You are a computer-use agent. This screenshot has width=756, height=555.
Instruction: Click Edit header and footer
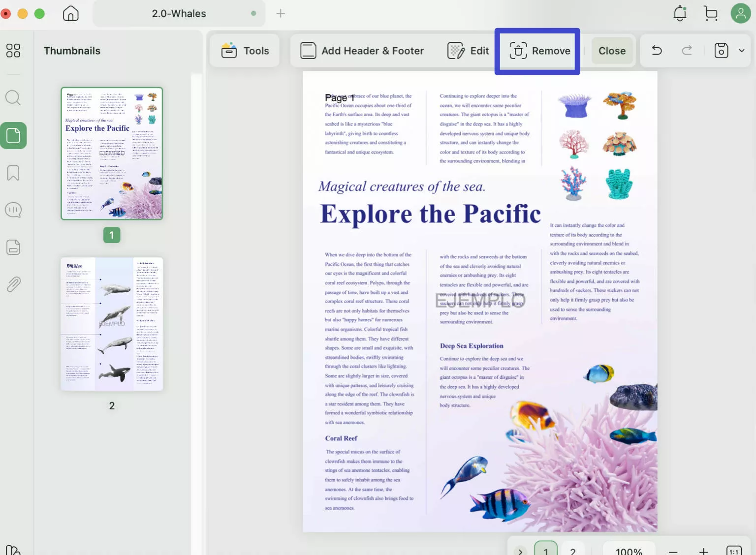(x=468, y=51)
